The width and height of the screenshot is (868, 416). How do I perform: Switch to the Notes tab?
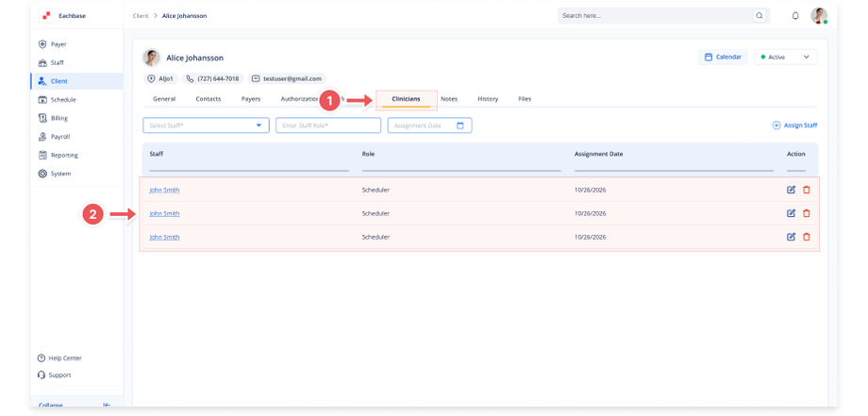click(x=449, y=99)
